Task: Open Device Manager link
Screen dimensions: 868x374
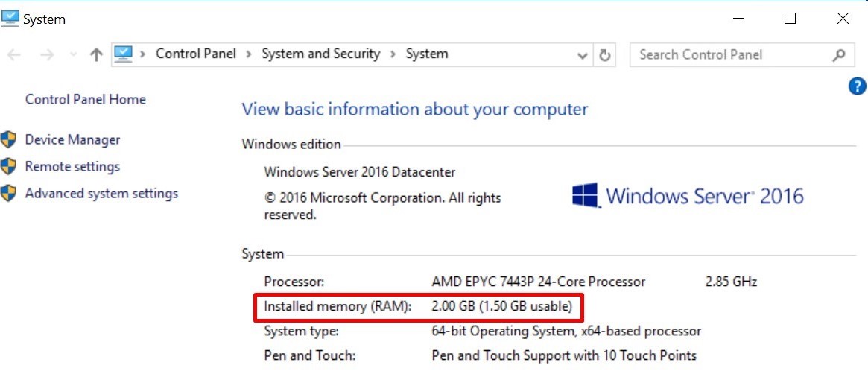Action: coord(72,140)
